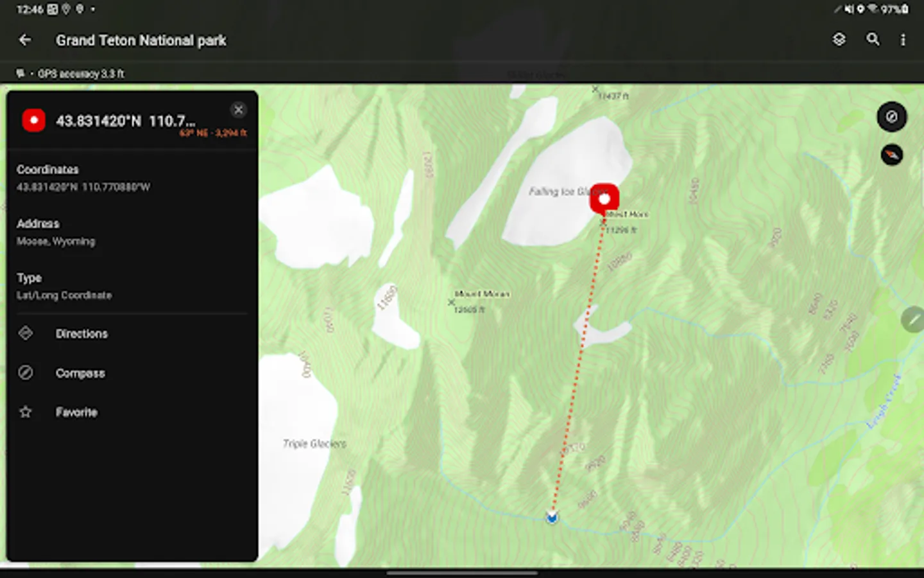924x578 pixels.
Task: Tap the bearing and distance readout
Action: click(x=213, y=133)
